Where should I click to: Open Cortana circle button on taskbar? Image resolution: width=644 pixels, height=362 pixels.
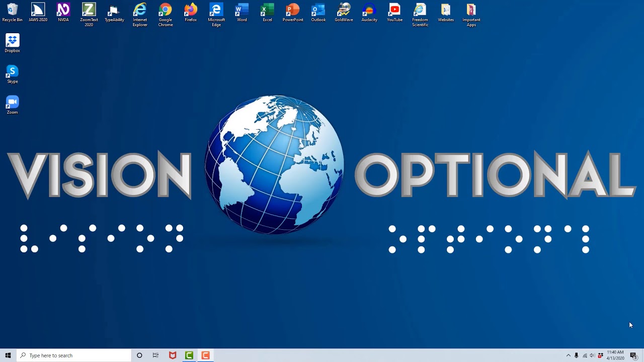pos(139,355)
